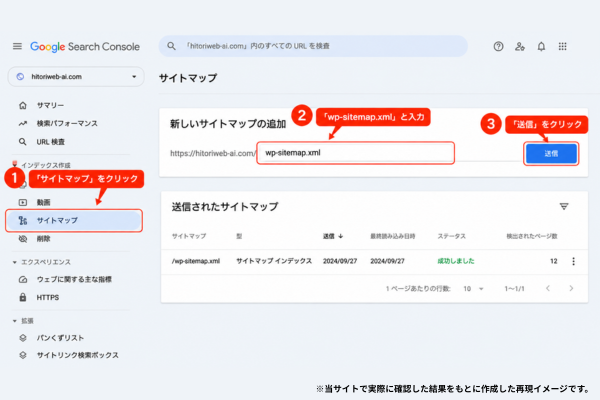Open サイトリンク検索ボックス report
This screenshot has height=400, width=600.
tap(78, 355)
